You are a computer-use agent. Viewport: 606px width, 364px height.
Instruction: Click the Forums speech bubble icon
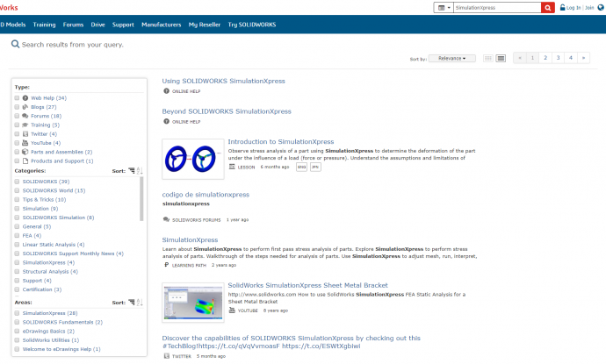[x=25, y=116]
